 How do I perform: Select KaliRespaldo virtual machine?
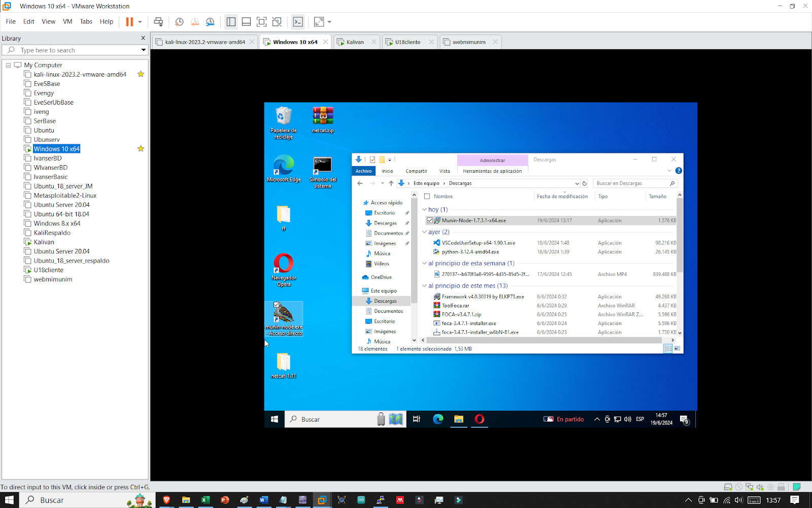(52, 233)
